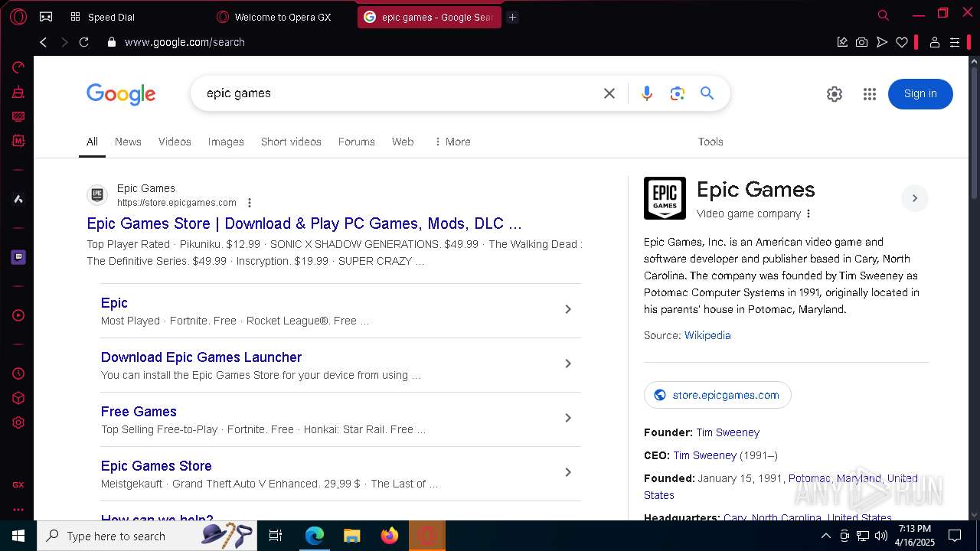Open File Explorer from taskbar
The height and width of the screenshot is (551, 980).
point(352,536)
